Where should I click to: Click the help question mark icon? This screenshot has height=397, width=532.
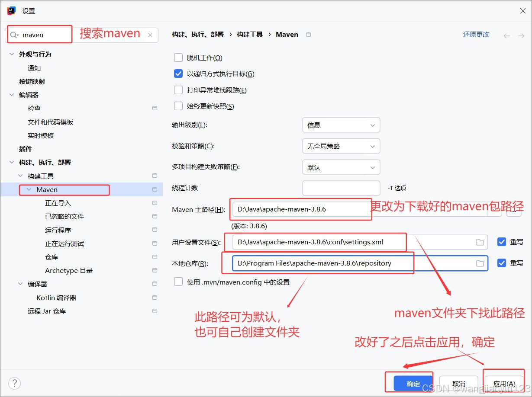[14, 383]
